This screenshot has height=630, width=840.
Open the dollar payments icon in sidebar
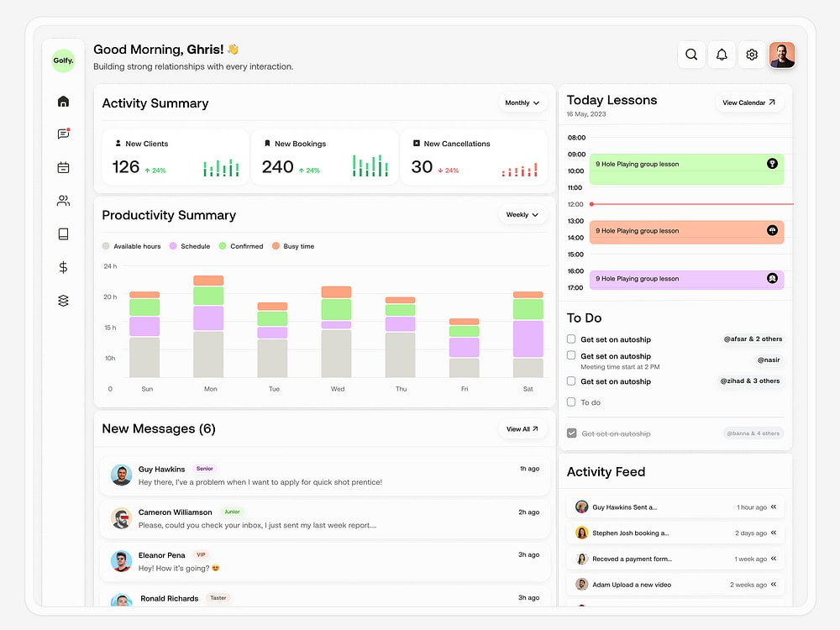coord(63,267)
